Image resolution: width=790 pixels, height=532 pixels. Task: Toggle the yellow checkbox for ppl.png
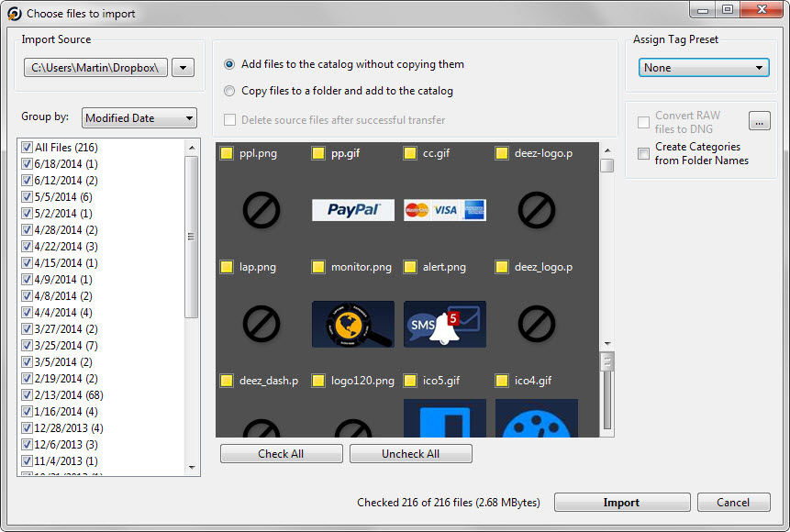(x=227, y=153)
